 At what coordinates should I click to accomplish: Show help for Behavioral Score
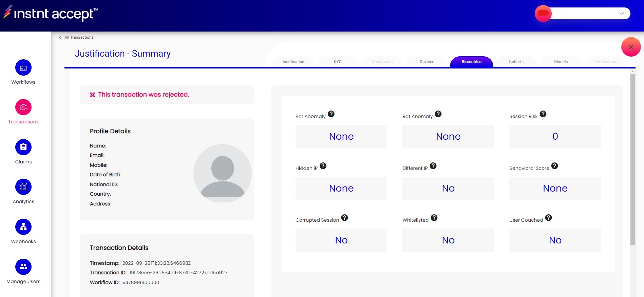pyautogui.click(x=554, y=166)
